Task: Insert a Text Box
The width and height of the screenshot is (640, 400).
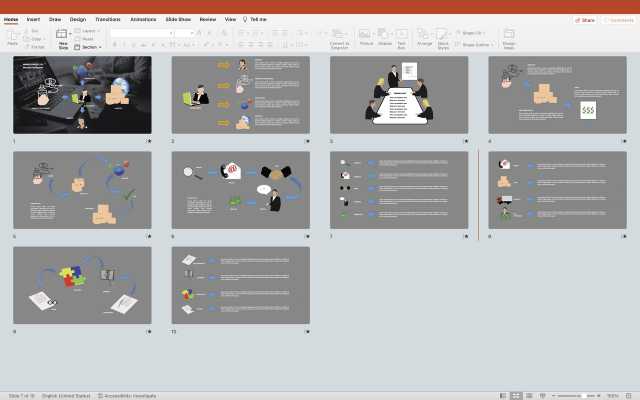Action: click(x=402, y=36)
